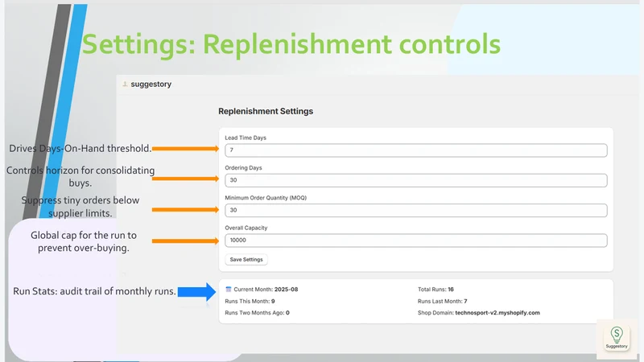Click the Suggestory lightbulb logo
The image size is (644, 362).
pos(617,338)
